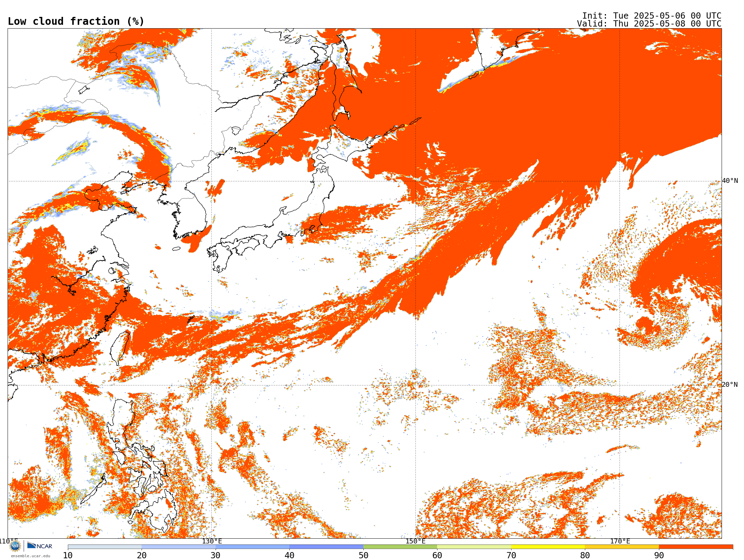This screenshot has width=744, height=560.
Task: Click the colorbar tick label 30
Action: point(216,556)
